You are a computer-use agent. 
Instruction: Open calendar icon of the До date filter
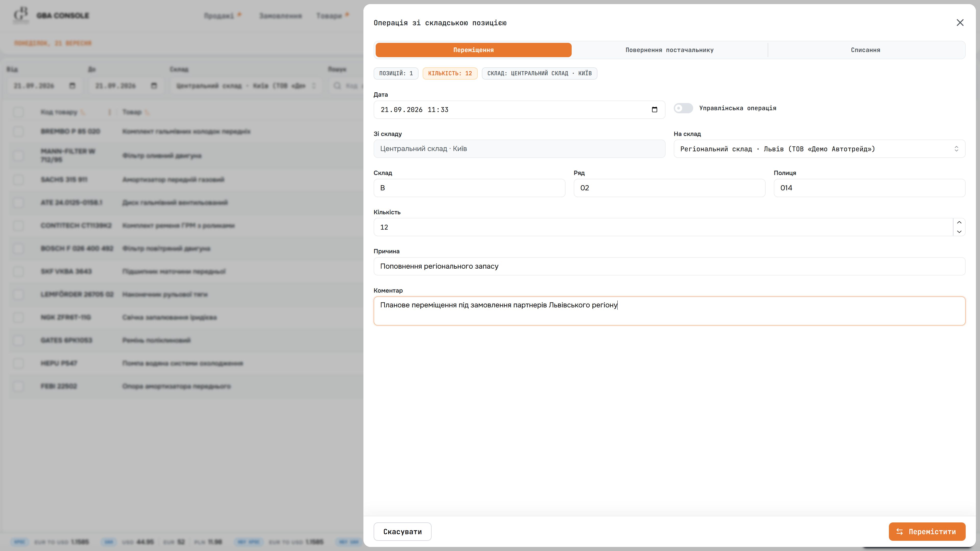(154, 85)
